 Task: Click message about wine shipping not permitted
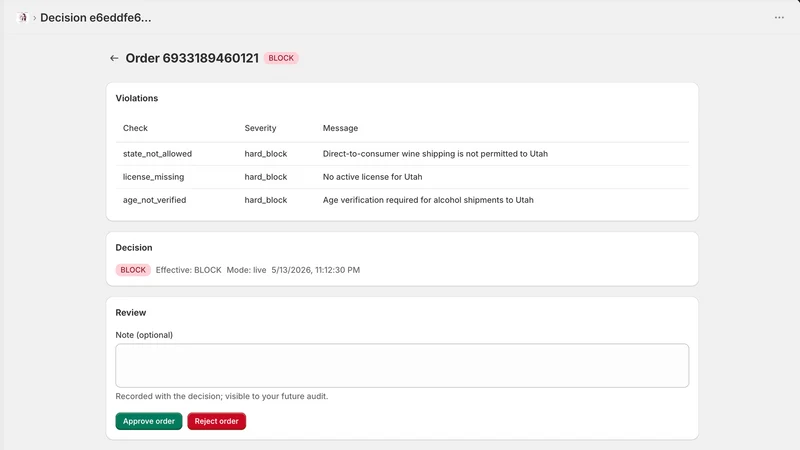[x=435, y=154]
